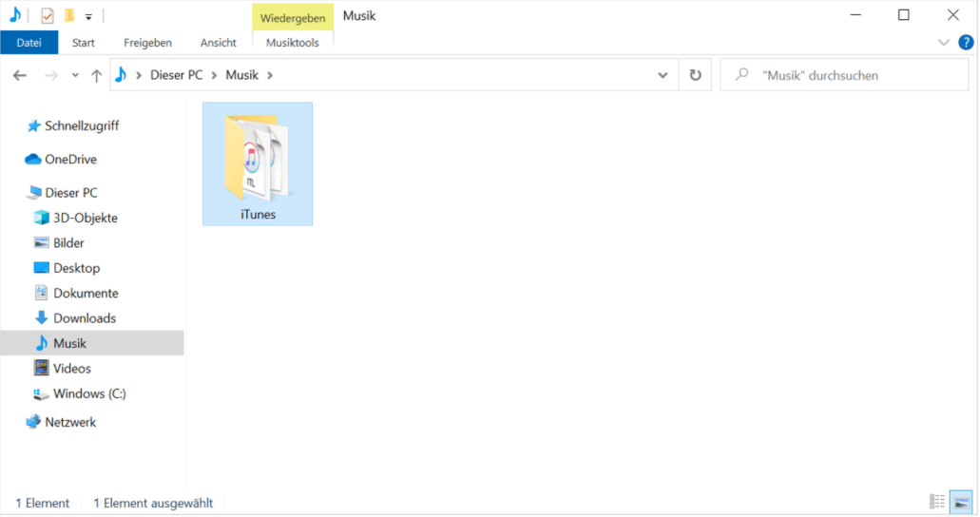Open Downloads in the navigation pane
The height and width of the screenshot is (517, 980).
pos(84,318)
